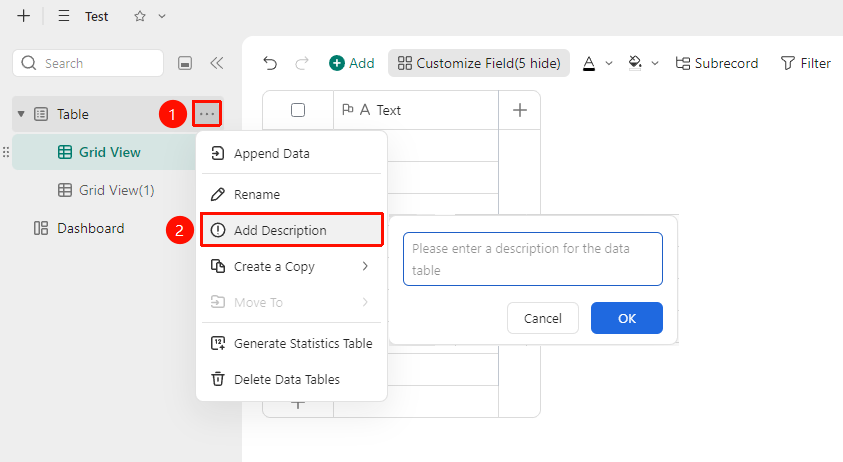This screenshot has height=462, width=843.
Task: Tick the select-all checkbox in header
Action: [x=298, y=110]
